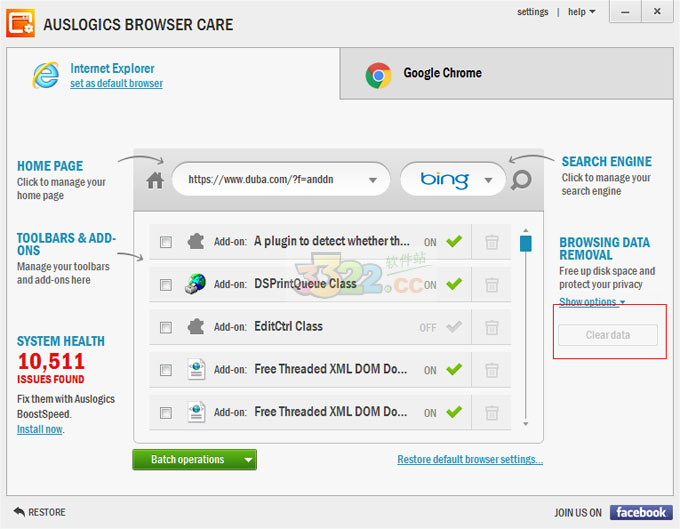
Task: Click the TOOLBARS & ADD-ONS heading
Action: point(66,244)
